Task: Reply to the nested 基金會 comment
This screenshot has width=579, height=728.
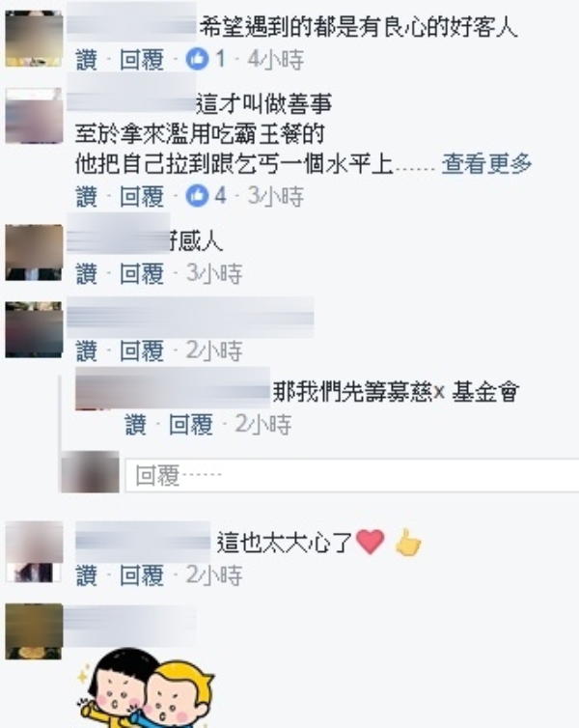Action: (191, 425)
